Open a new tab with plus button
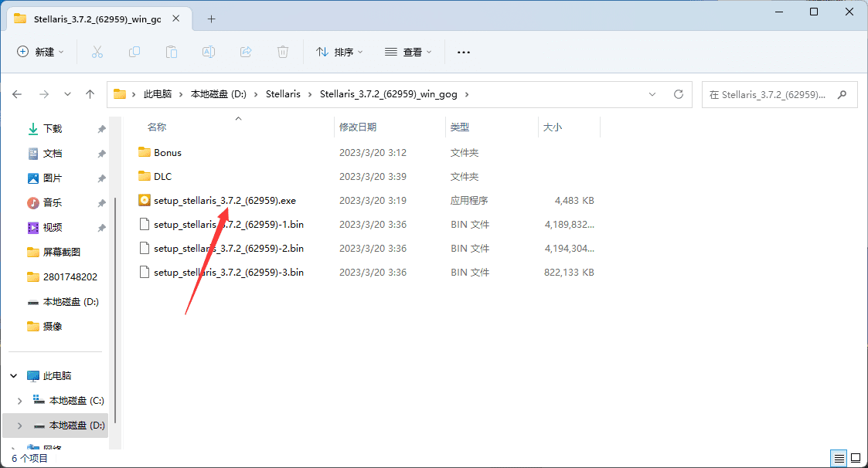Image resolution: width=868 pixels, height=468 pixels. click(x=212, y=19)
